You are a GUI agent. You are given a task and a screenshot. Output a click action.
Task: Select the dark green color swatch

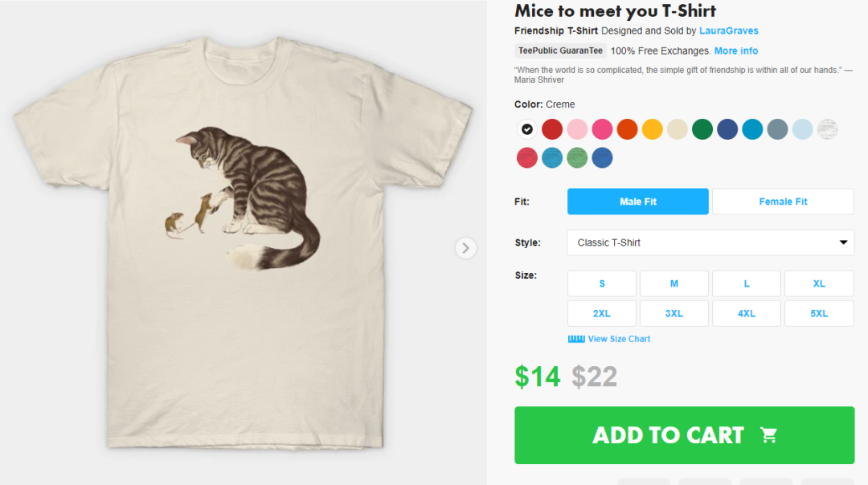pyautogui.click(x=702, y=129)
